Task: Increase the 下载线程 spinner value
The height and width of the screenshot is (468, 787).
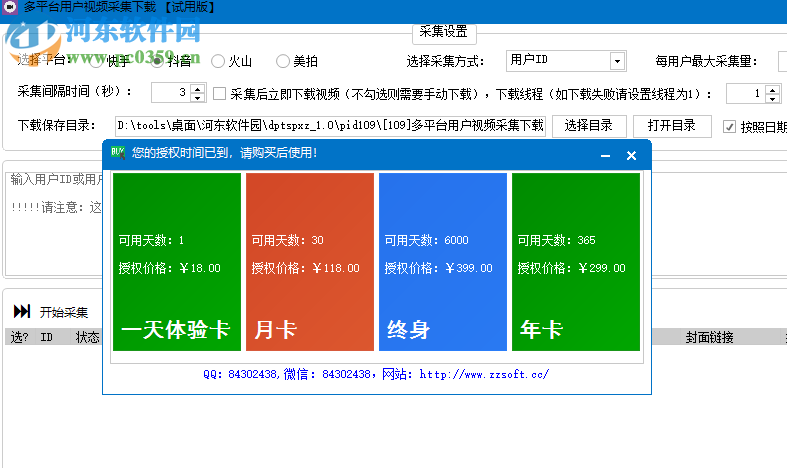Action: pos(772,90)
